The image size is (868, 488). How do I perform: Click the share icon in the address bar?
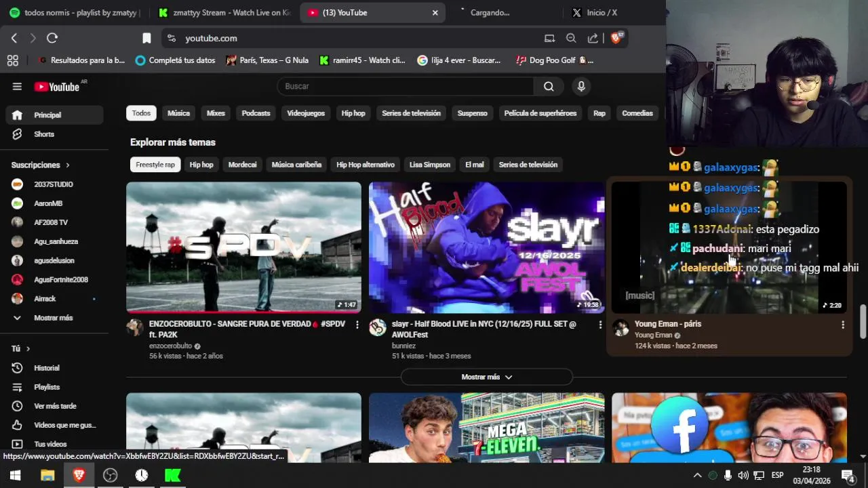click(593, 38)
